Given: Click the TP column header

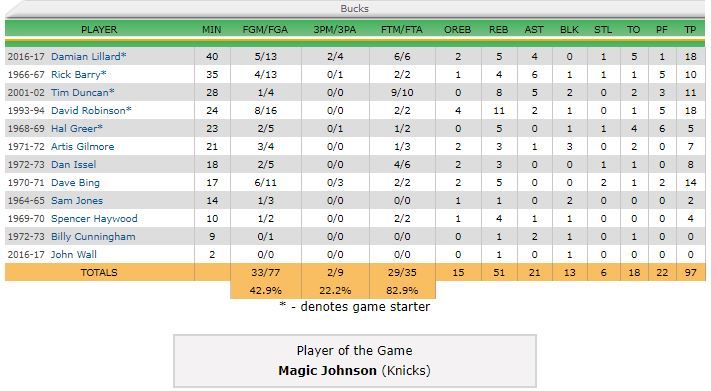Looking at the screenshot, I should pyautogui.click(x=690, y=30).
